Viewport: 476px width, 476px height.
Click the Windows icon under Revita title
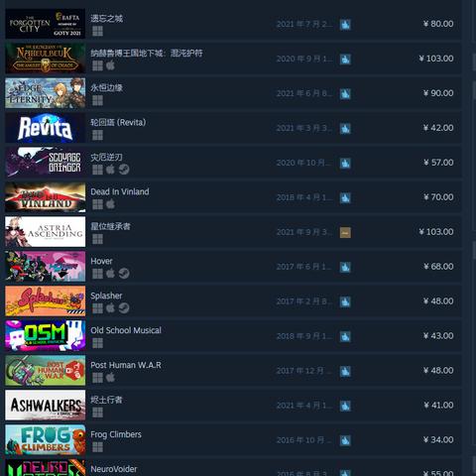click(97, 135)
